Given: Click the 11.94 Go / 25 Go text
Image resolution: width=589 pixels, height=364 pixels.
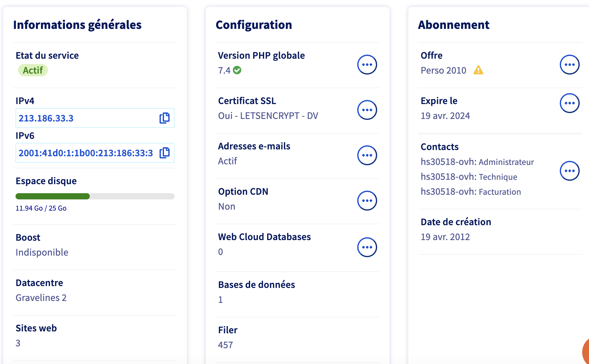Looking at the screenshot, I should point(41,208).
